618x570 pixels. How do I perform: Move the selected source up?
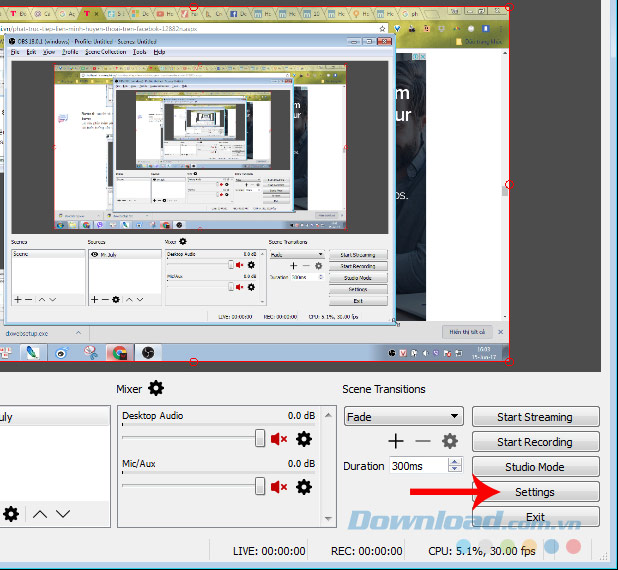(39, 514)
